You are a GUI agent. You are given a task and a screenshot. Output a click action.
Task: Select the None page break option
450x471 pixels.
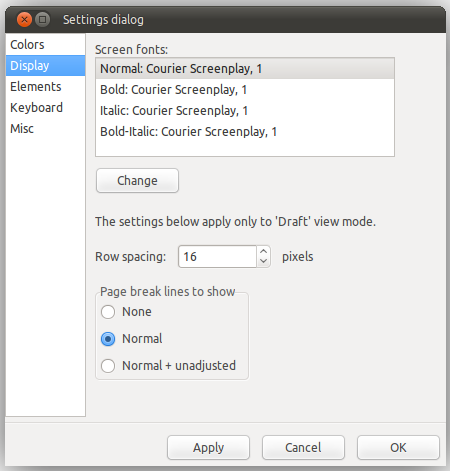(126, 312)
